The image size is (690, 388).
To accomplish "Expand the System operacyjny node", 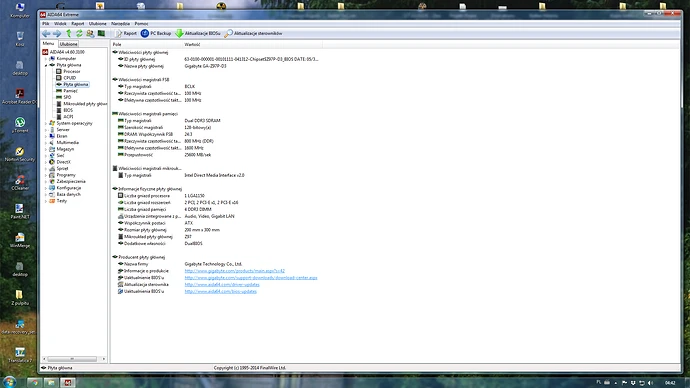I will 46,124.
